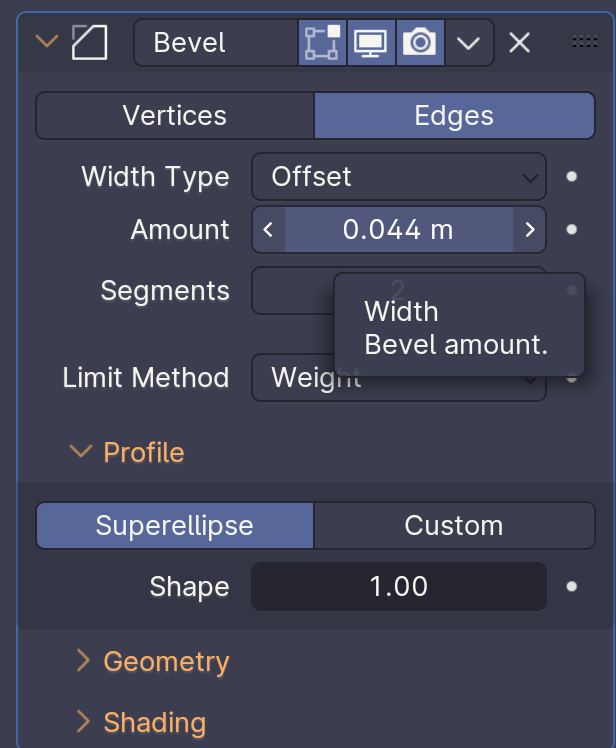Image resolution: width=616 pixels, height=748 pixels.
Task: Animate Width Type property dot
Action: tap(572, 177)
